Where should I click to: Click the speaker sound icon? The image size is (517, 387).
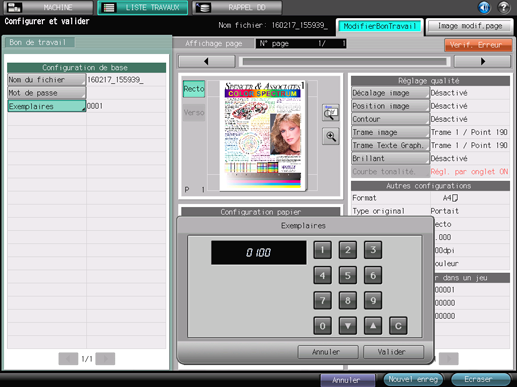click(x=484, y=7)
